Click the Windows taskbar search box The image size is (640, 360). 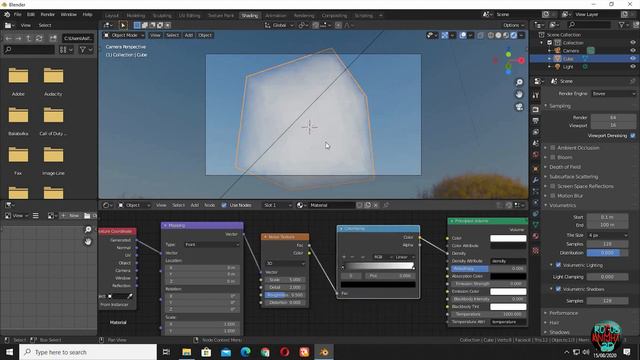[x=88, y=352]
